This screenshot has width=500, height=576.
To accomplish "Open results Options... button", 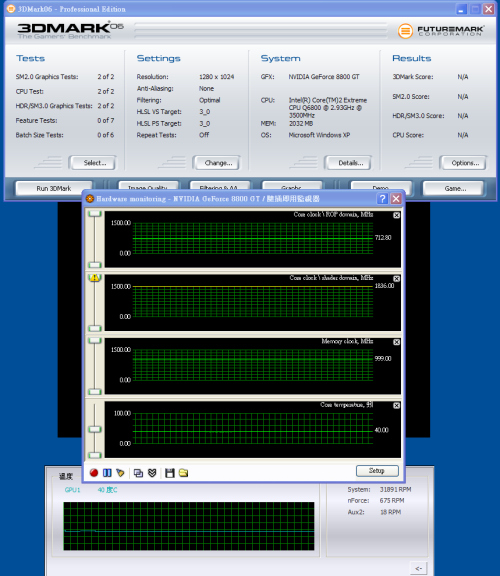I will pyautogui.click(x=465, y=163).
